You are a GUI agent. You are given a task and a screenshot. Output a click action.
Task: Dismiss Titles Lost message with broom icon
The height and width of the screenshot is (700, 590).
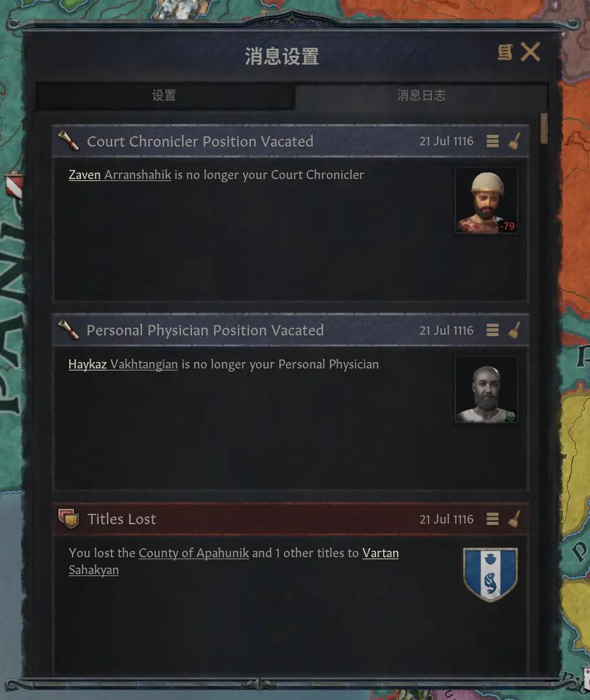(x=514, y=519)
